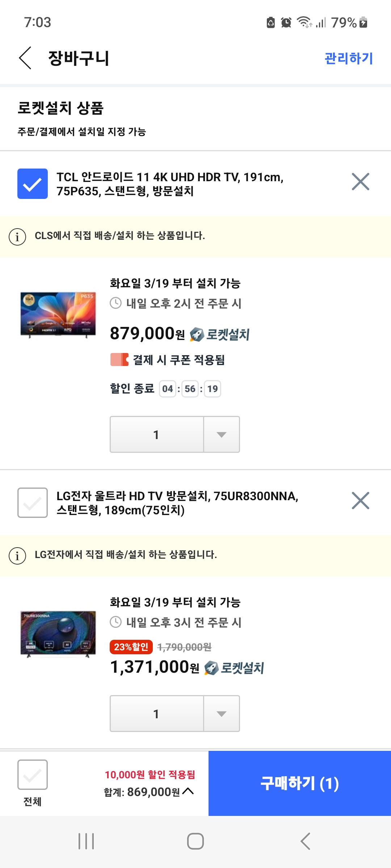Viewport: 391px width, 868px height.
Task: Remove the LG전자 TV with its X icon
Action: click(361, 501)
